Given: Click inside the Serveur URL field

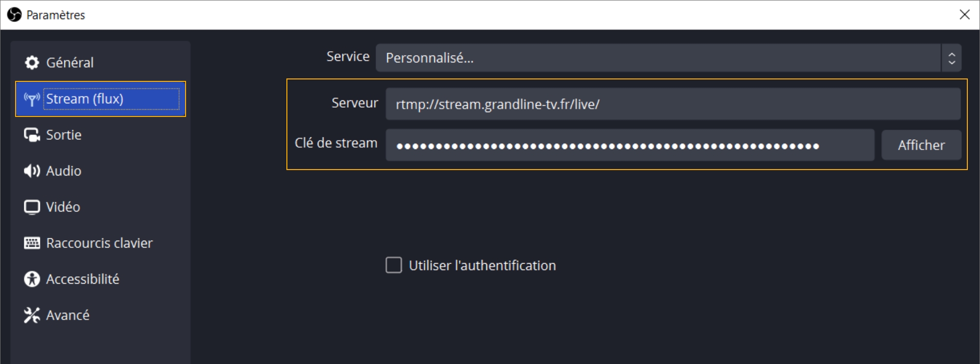Looking at the screenshot, I should (x=672, y=104).
